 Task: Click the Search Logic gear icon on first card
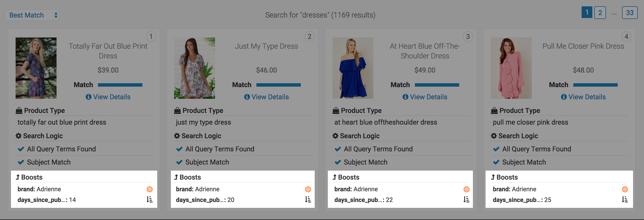19,136
